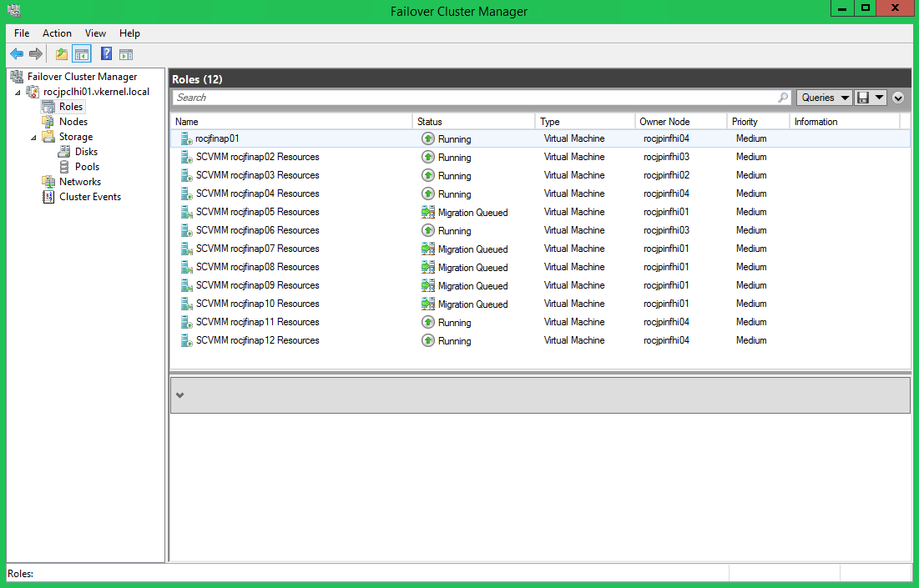Image resolution: width=919 pixels, height=588 pixels.
Task: Select SCVMM rocjfinap08 Resources row
Action: click(x=540, y=267)
